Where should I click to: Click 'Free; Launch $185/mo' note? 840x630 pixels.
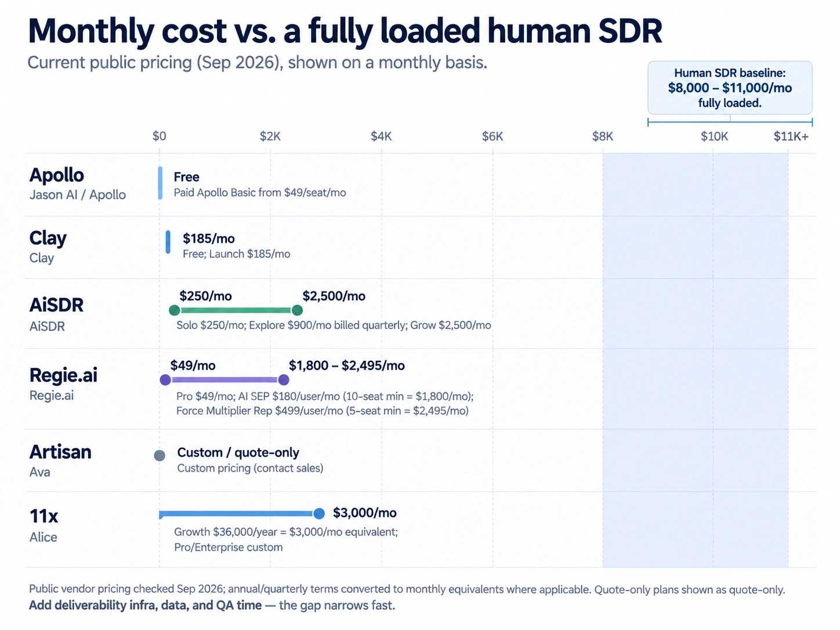click(237, 254)
